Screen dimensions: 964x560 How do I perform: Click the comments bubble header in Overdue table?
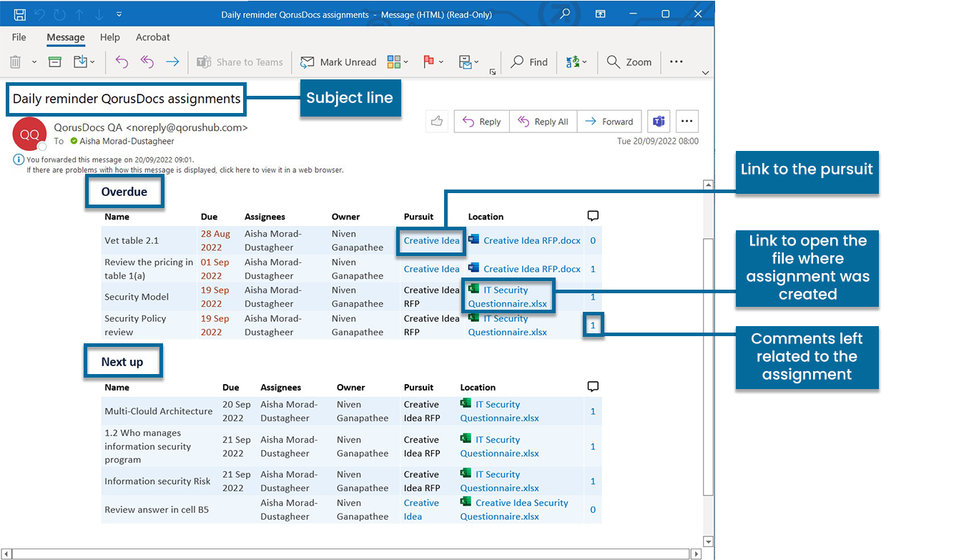tap(593, 216)
